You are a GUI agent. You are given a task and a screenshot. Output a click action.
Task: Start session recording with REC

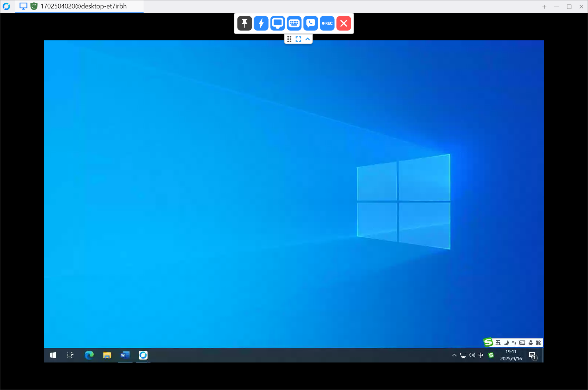click(x=327, y=23)
